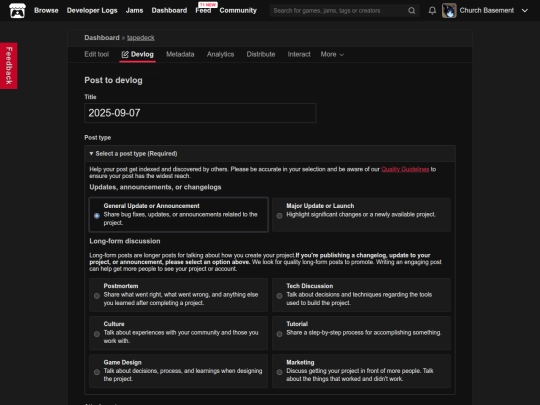Switch to the Metadata tab

180,54
